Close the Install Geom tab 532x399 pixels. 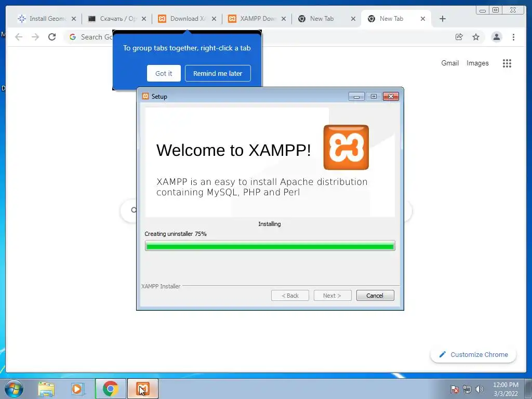click(74, 19)
